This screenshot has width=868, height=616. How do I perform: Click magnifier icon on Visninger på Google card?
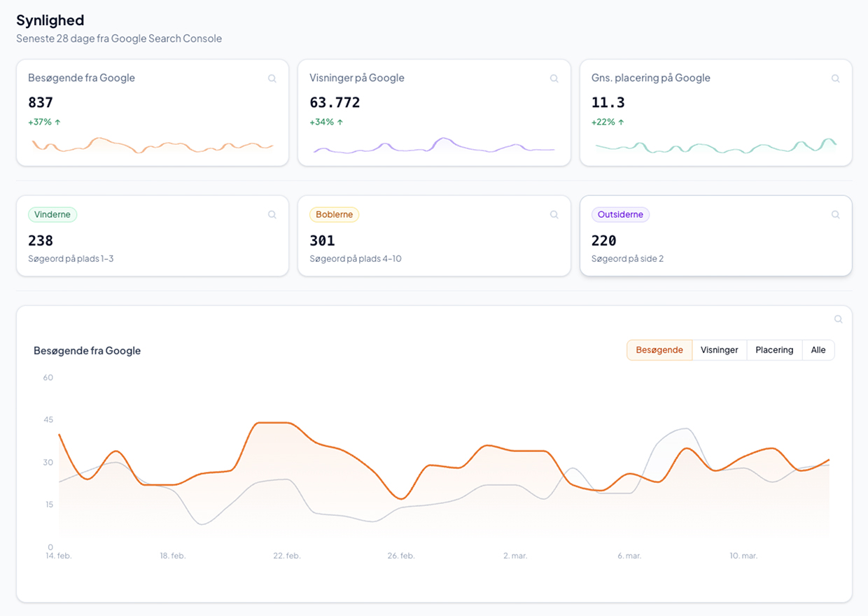(554, 79)
